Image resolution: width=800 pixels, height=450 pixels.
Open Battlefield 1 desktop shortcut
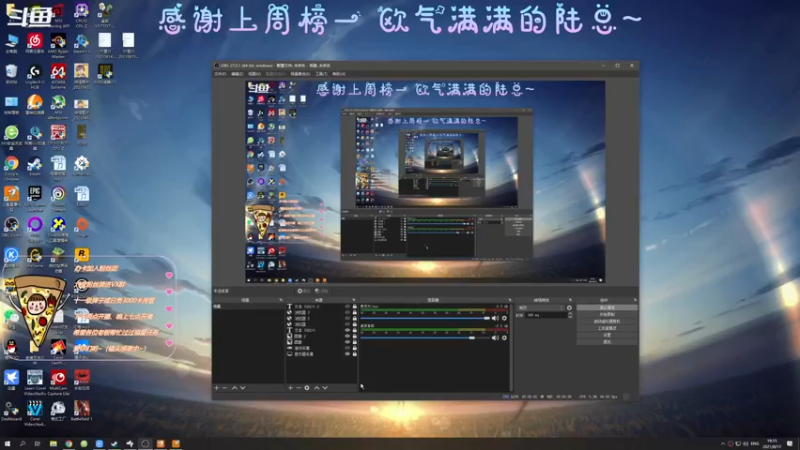tap(82, 411)
